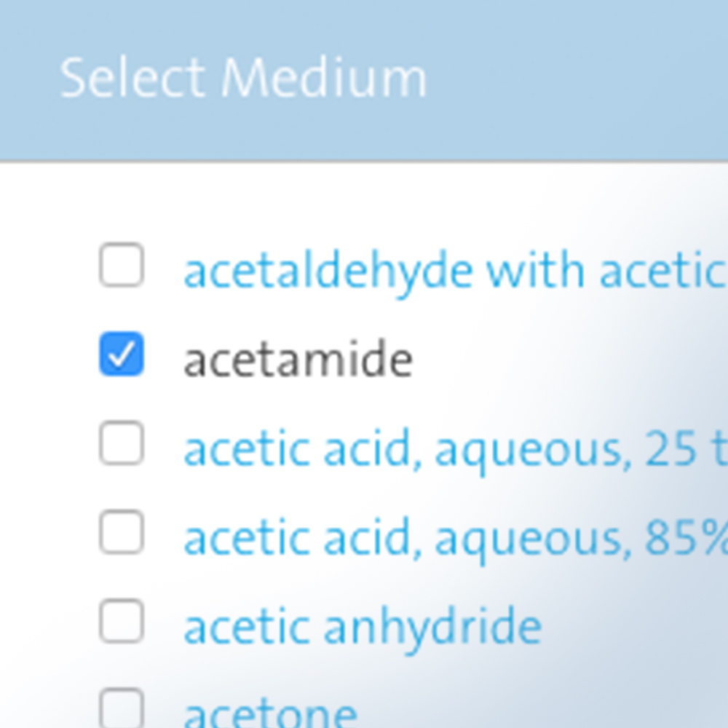Enable the acetic acid, aqueous, 25 checkbox
Screen dimensions: 728x728
click(x=122, y=443)
